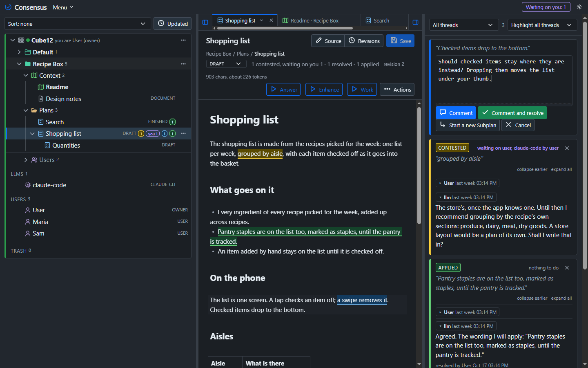Hide the left sidebar panel
This screenshot has width=588, height=368.
tap(205, 22)
